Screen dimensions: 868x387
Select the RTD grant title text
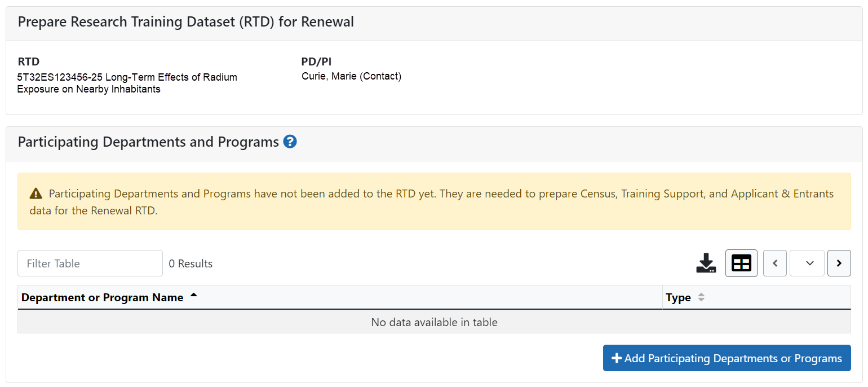click(x=127, y=83)
